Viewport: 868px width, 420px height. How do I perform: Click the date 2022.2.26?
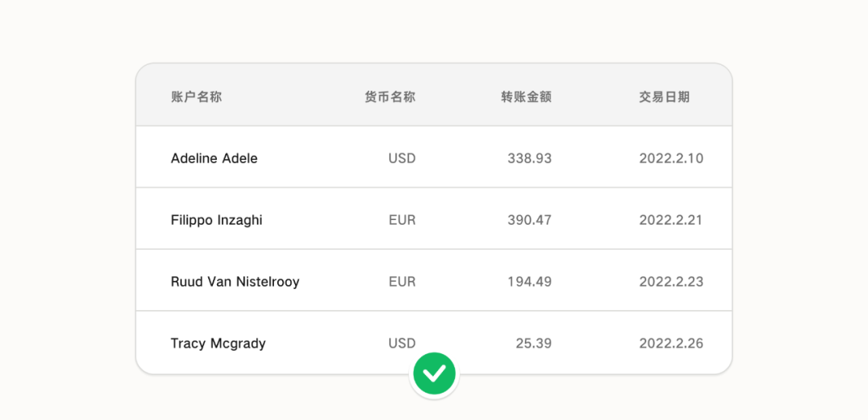click(671, 343)
